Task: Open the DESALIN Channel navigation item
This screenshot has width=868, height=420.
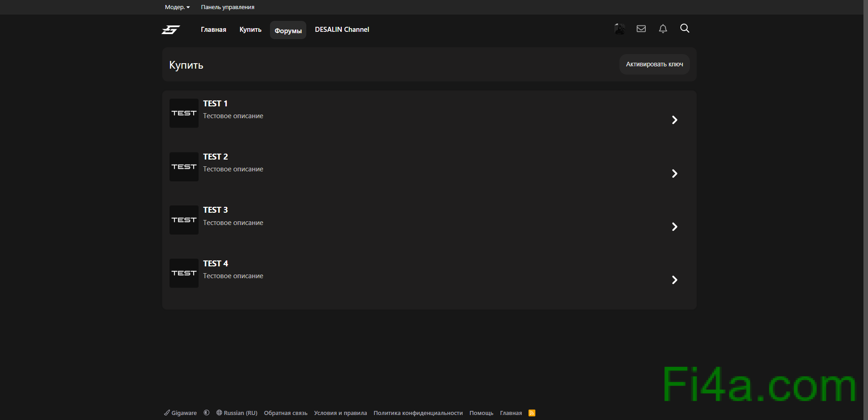Action: (x=342, y=30)
